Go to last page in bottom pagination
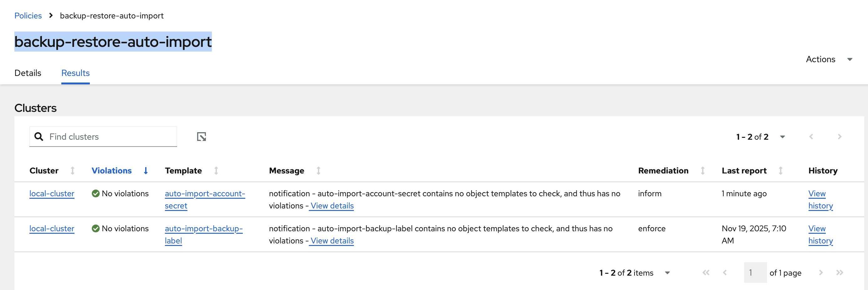The image size is (868, 290). coord(839,272)
